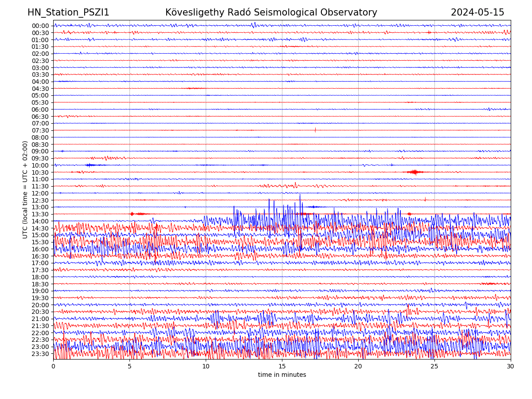The width and height of the screenshot is (532, 399).
Task: Click the 2024-05-15 date label
Action: click(x=477, y=12)
